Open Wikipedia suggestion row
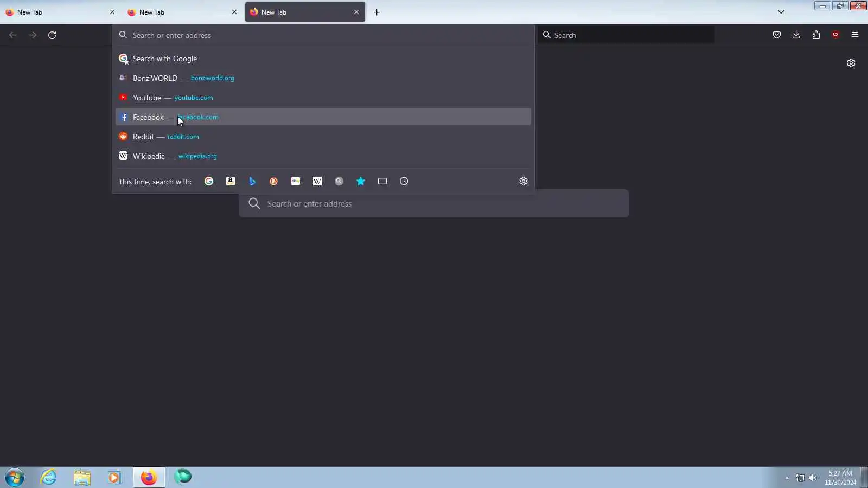The image size is (868, 488). [323, 156]
